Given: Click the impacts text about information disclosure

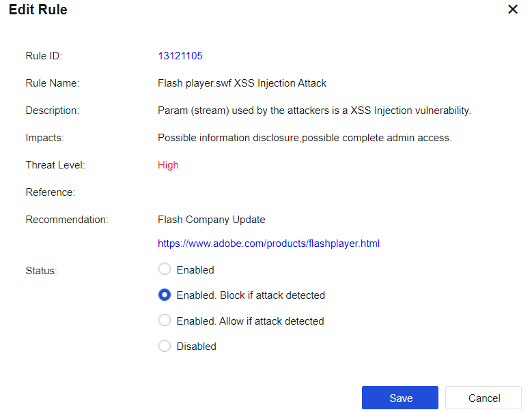Looking at the screenshot, I should point(305,138).
